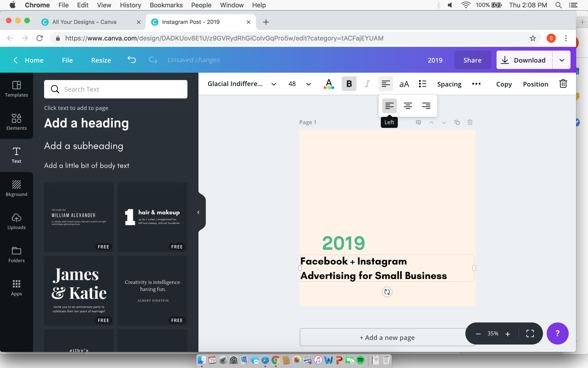This screenshot has height=368, width=588.
Task: Click Copy in the toolbar
Action: [504, 84]
